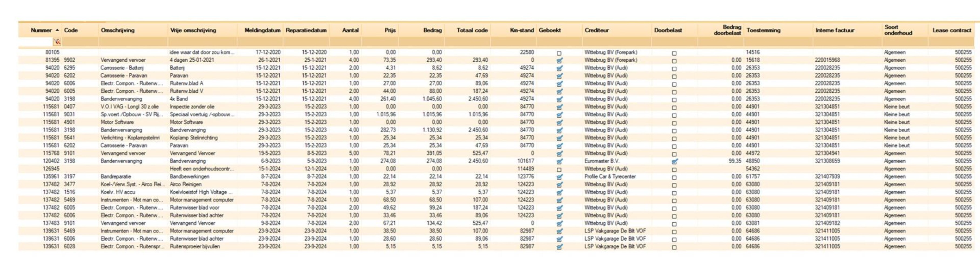Click the Km-stand column header
This screenshot has width=980, height=259.
[522, 30]
